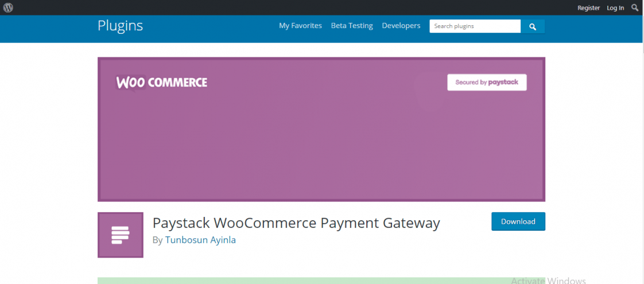Focus the Search plugins input field
This screenshot has width=644, height=284.
(x=475, y=26)
